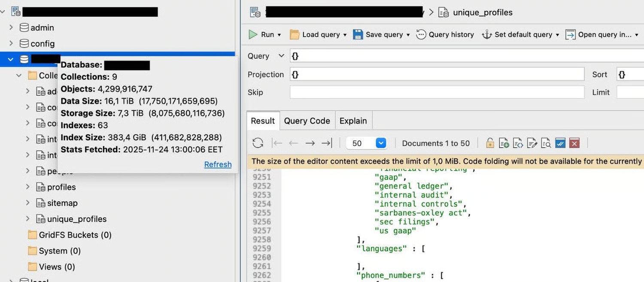Click into the Projection input field
This screenshot has width=644, height=282.
pyautogui.click(x=437, y=74)
